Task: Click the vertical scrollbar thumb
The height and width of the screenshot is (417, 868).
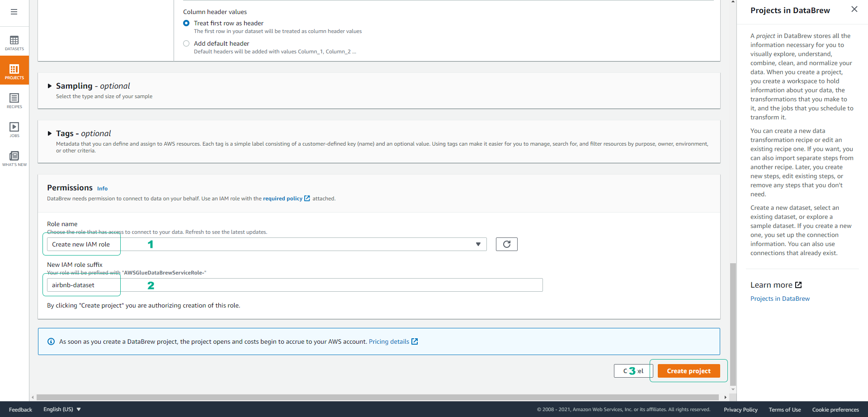Action: pyautogui.click(x=733, y=324)
